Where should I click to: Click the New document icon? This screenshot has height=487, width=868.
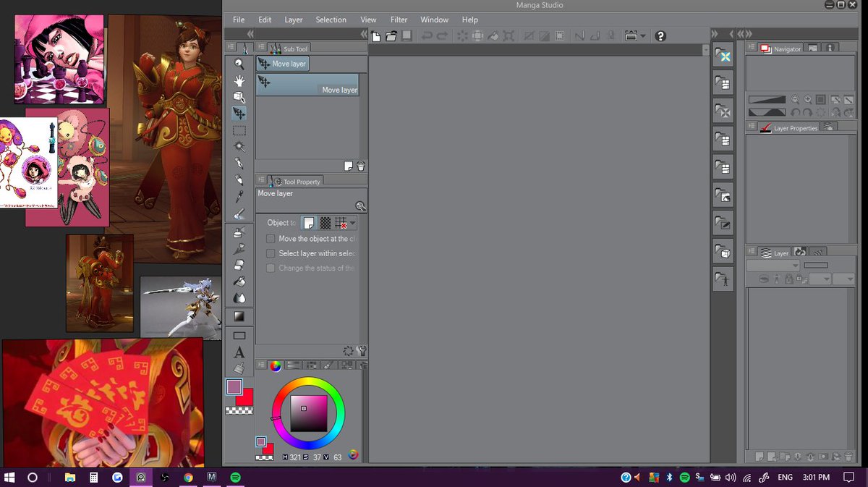pyautogui.click(x=375, y=35)
